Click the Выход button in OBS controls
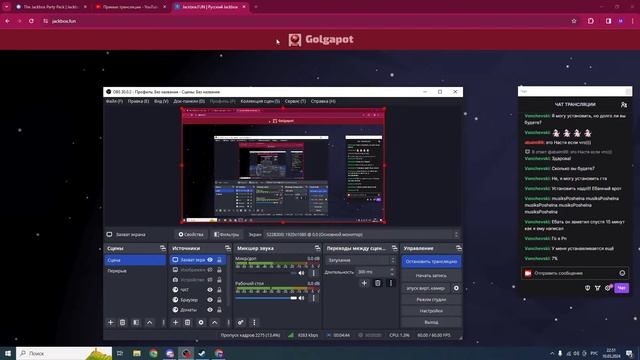The height and width of the screenshot is (360, 640). click(x=431, y=322)
